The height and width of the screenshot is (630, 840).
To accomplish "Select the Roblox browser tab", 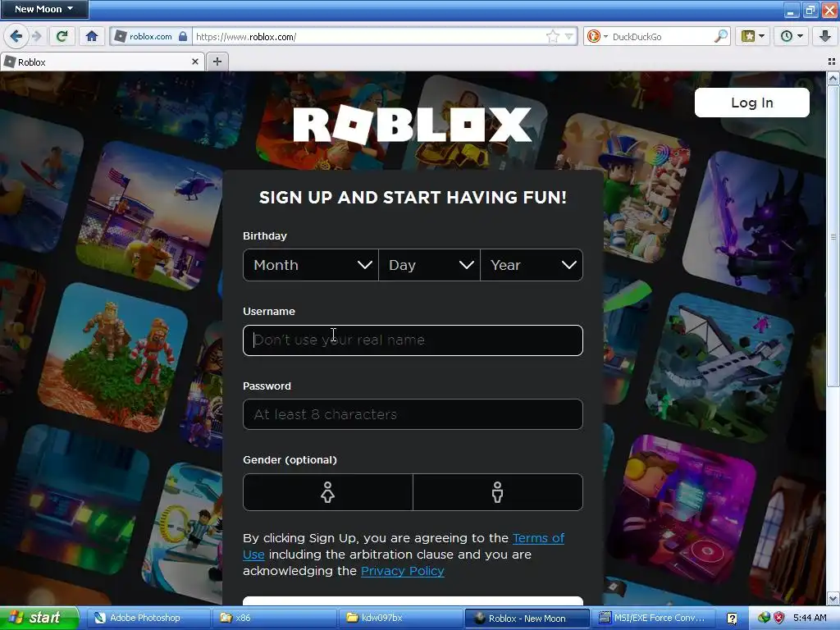I will [x=102, y=62].
